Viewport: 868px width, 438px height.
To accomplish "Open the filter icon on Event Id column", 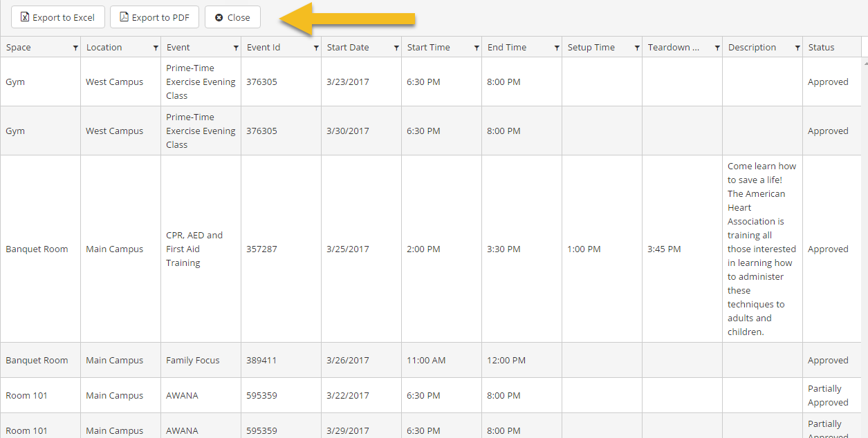I will (316, 48).
